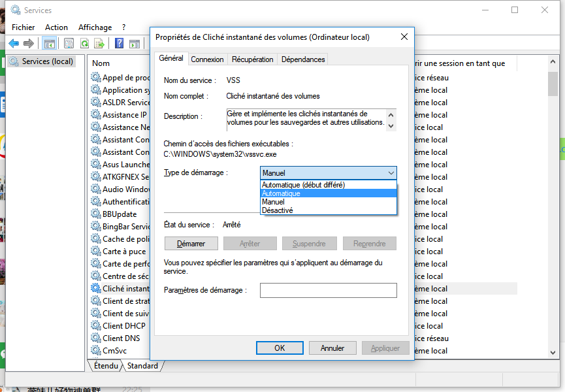Switch to the Dépendances tab

[303, 59]
